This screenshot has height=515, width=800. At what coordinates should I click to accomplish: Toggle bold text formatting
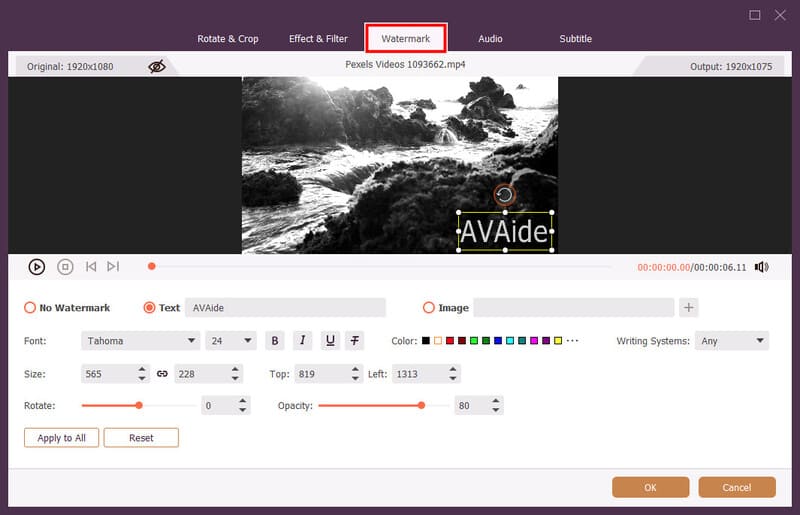tap(274, 340)
